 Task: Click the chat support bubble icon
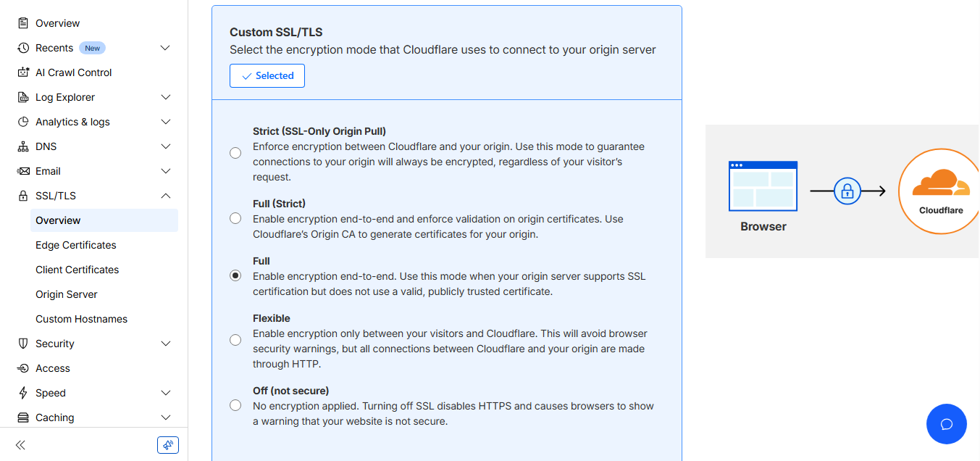pyautogui.click(x=946, y=424)
